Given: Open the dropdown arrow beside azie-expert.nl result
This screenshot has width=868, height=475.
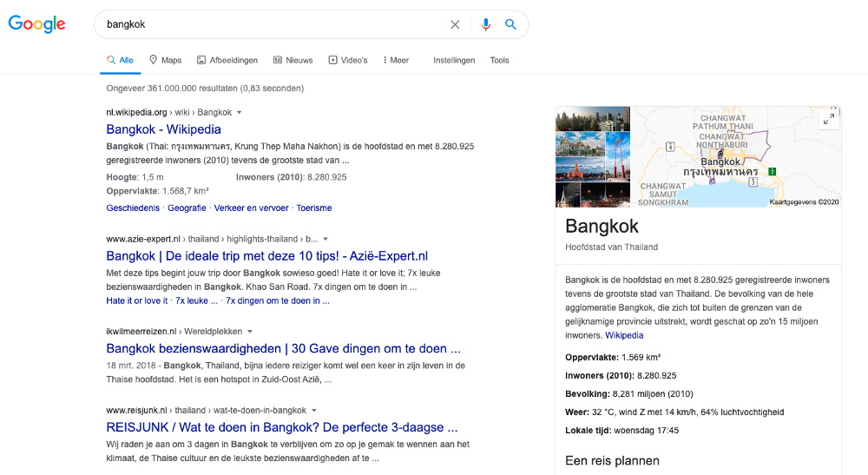Looking at the screenshot, I should (x=325, y=239).
